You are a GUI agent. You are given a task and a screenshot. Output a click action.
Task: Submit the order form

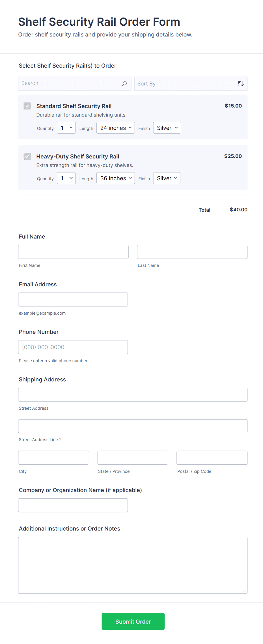(x=133, y=621)
